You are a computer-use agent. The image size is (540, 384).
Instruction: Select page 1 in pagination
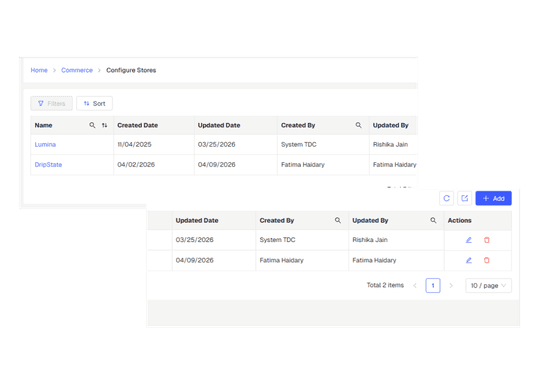[x=433, y=286]
